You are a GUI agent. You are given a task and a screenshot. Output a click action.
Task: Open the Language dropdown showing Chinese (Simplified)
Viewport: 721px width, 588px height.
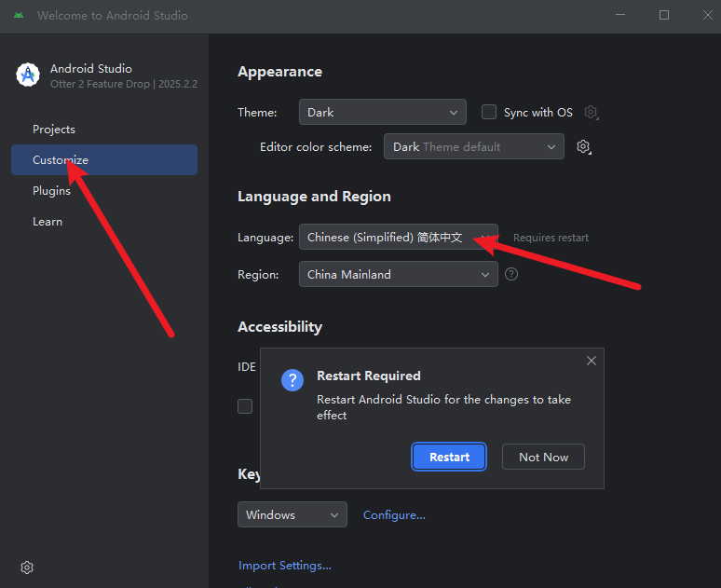click(398, 237)
